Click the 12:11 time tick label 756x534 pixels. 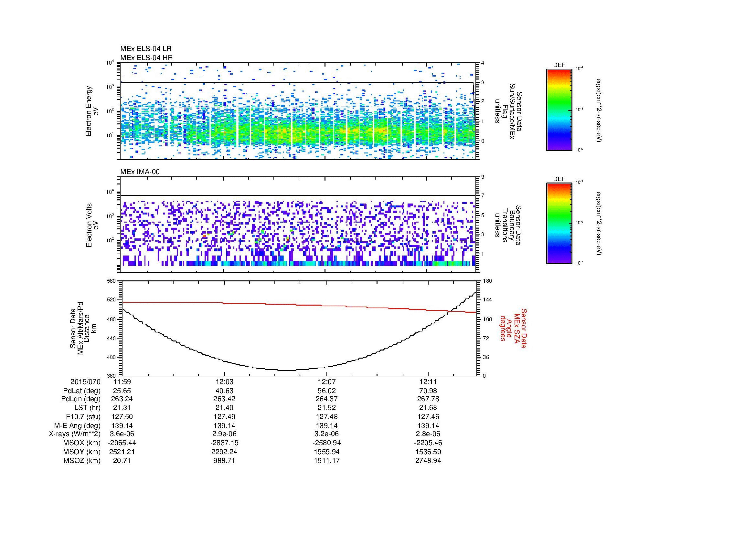click(428, 382)
